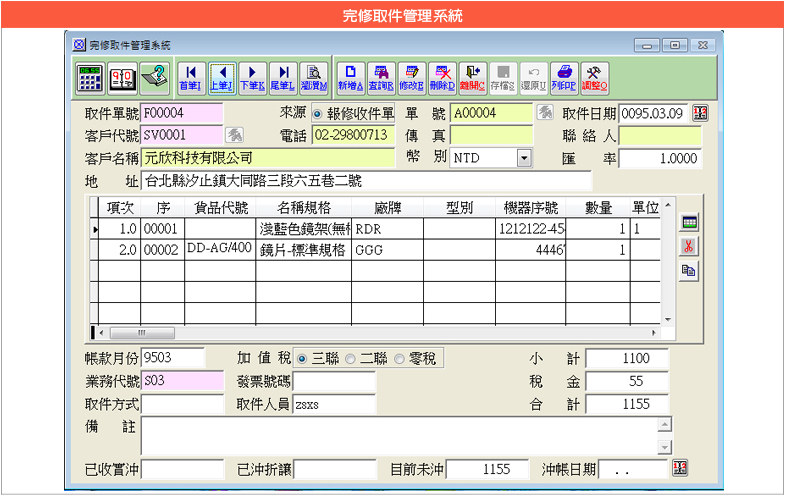Choose the 零稅 radio option
Viewport: 786px width, 499px height.
click(400, 359)
